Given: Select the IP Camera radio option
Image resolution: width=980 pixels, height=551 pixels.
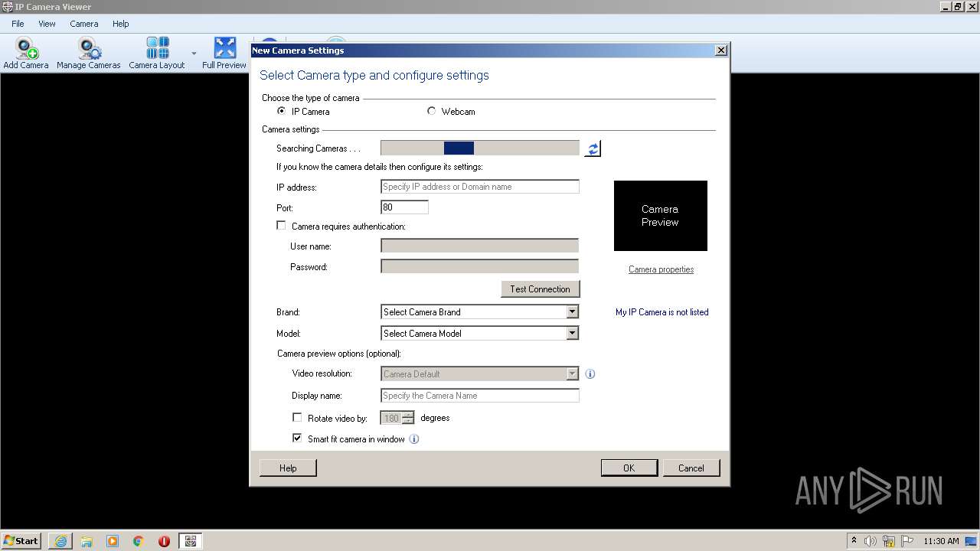Looking at the screenshot, I should (x=282, y=111).
